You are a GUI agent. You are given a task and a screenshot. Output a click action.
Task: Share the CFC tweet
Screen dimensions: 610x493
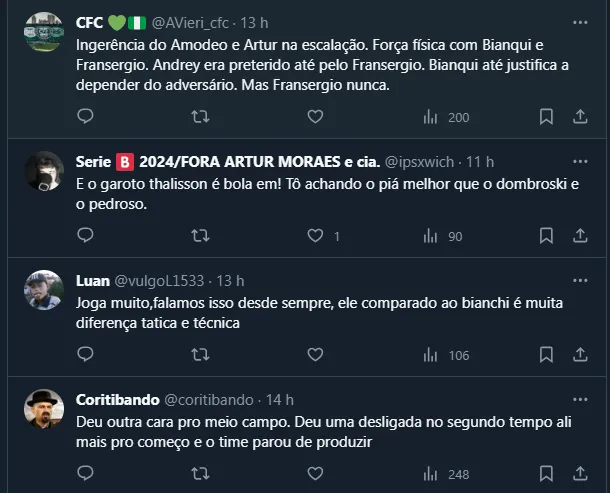click(x=580, y=117)
